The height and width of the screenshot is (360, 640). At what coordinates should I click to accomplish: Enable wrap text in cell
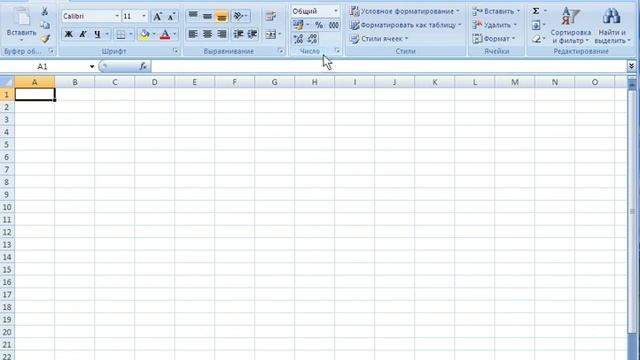click(270, 16)
